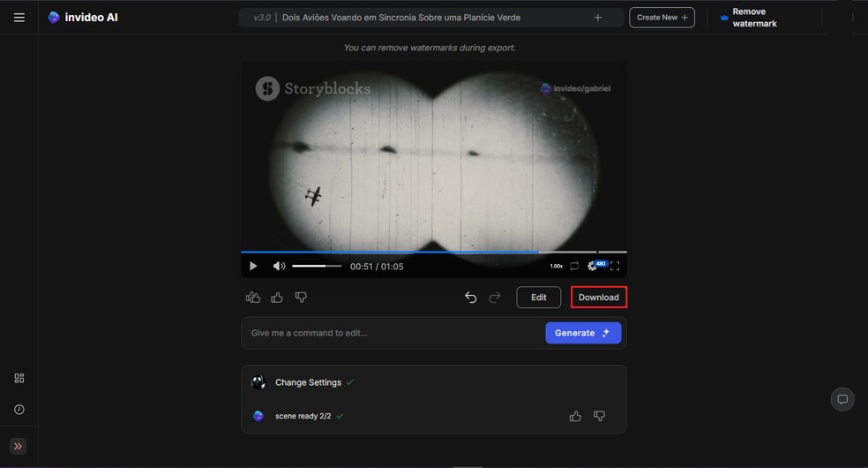The width and height of the screenshot is (868, 468).
Task: Adjust the volume slider
Action: pos(317,267)
